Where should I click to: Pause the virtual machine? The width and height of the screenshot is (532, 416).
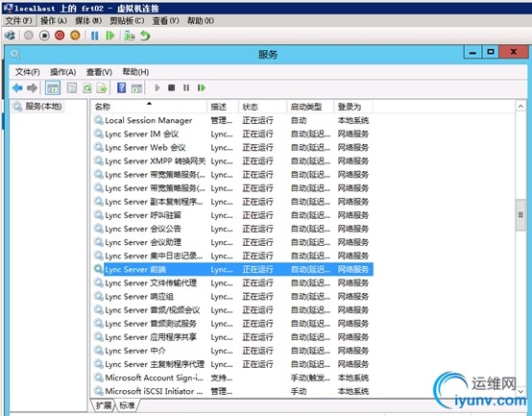point(95,36)
